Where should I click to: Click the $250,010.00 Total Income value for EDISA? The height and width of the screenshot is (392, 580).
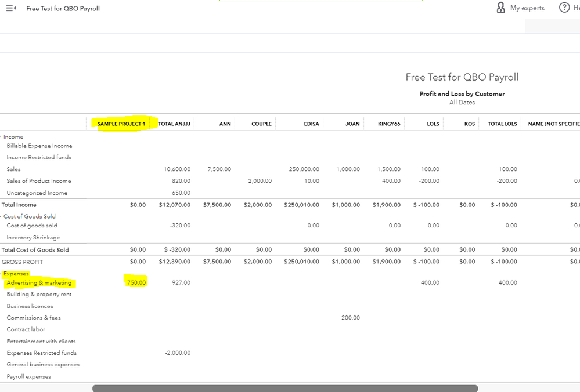(x=301, y=205)
